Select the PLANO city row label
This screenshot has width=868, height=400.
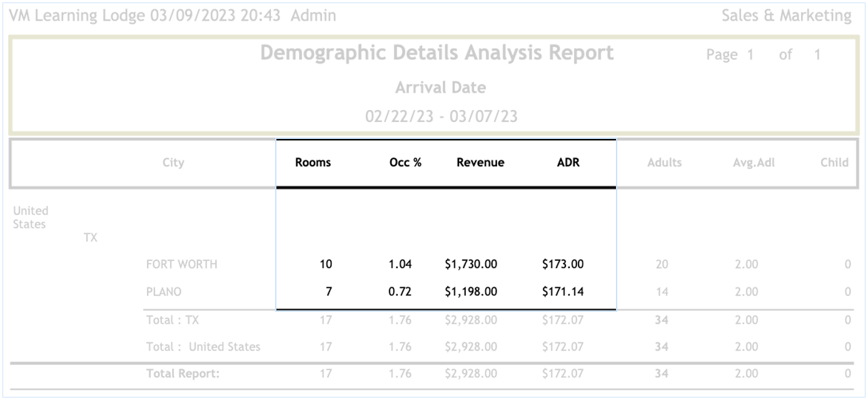163,292
